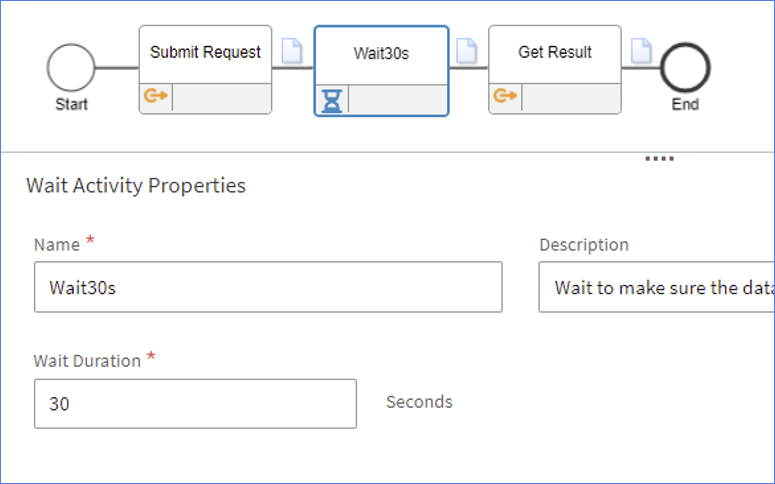Click the Wait Activity Properties heading
Screen dimensions: 775x484
136,185
